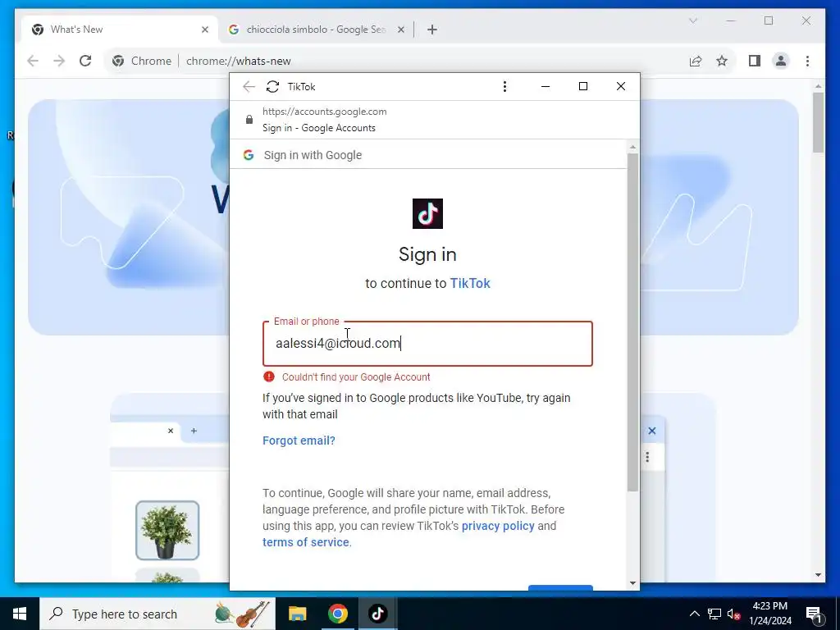Click the Chrome page scrollbar down arrow

[x=818, y=575]
